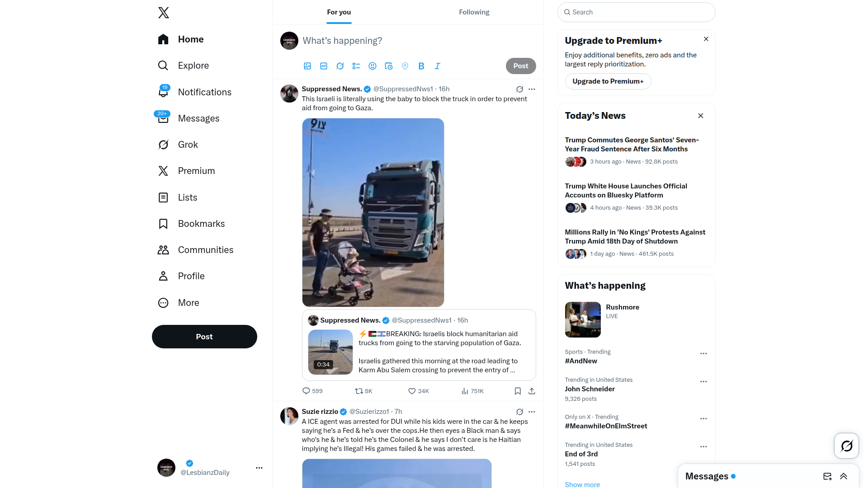Schedule the post with the calendar icon
The height and width of the screenshot is (488, 868).
(x=389, y=66)
